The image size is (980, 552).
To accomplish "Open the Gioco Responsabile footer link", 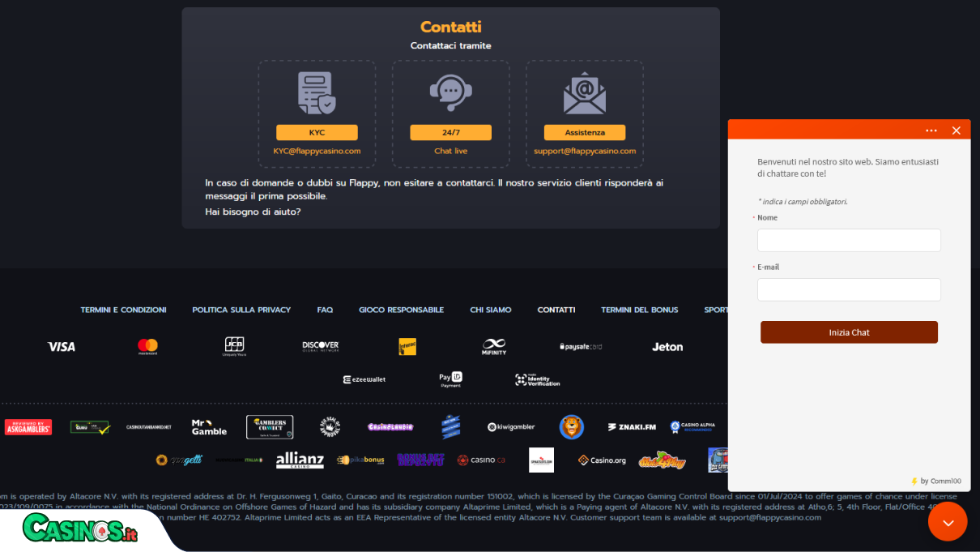I will coord(402,310).
